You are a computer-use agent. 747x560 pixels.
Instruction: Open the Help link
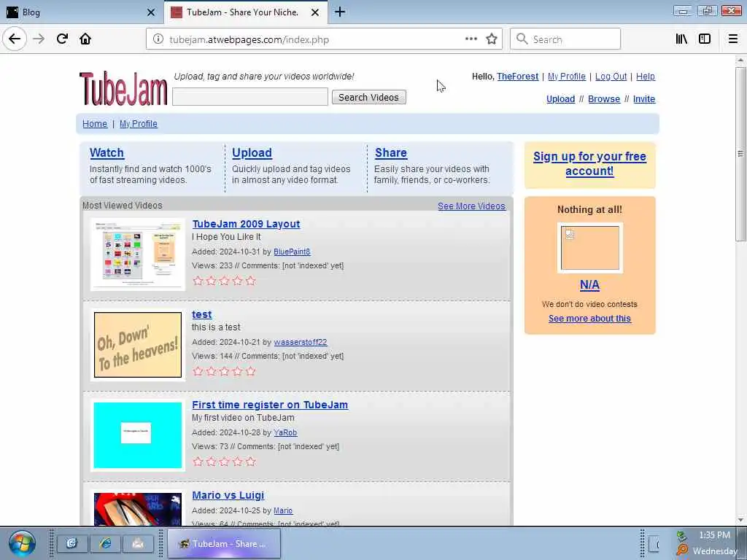click(x=646, y=76)
